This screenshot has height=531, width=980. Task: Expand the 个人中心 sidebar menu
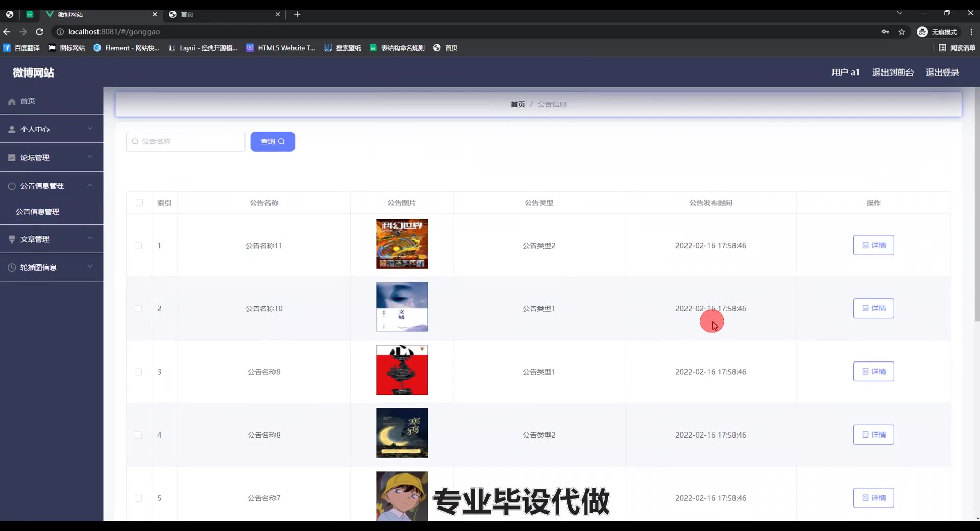click(x=51, y=129)
